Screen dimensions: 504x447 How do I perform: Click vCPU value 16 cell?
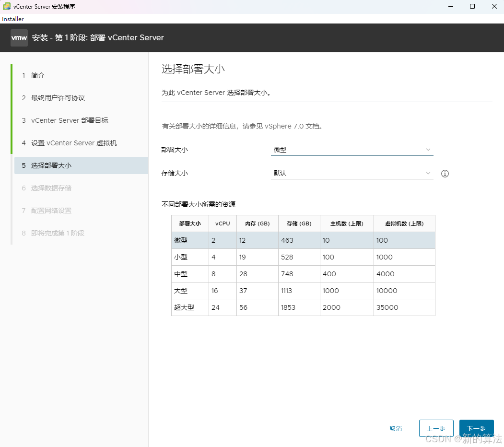223,290
